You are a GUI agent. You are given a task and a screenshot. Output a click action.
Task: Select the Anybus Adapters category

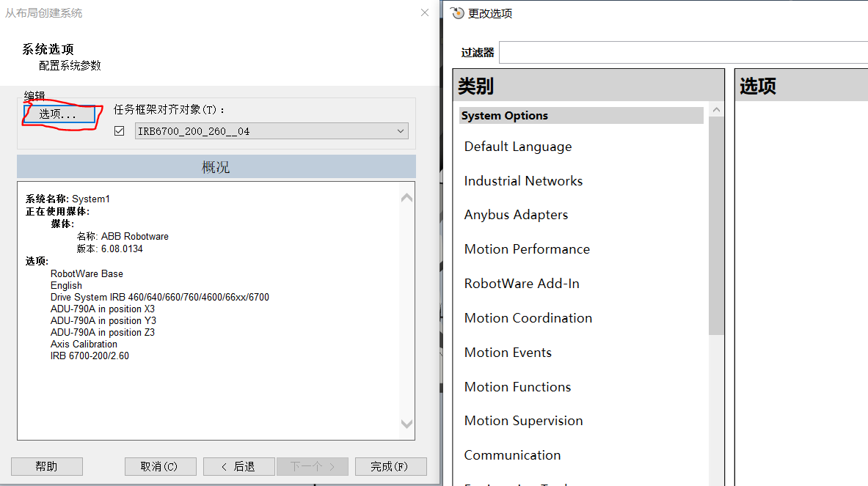(x=516, y=215)
